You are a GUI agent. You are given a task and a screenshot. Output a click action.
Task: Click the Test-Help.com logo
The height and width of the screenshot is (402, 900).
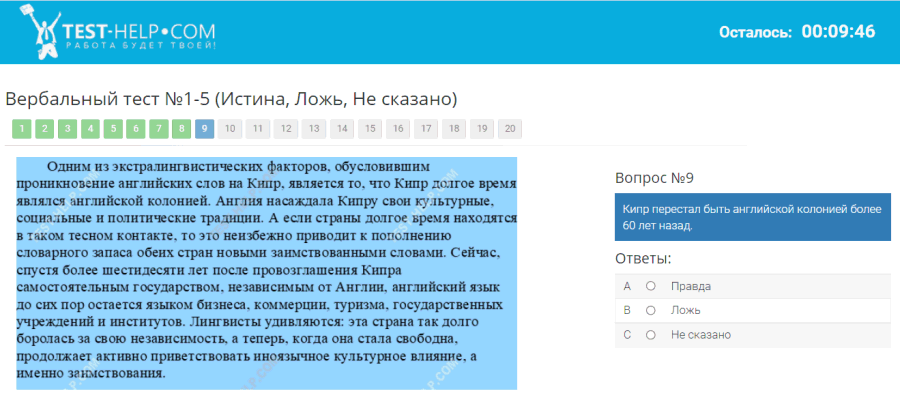click(x=118, y=32)
